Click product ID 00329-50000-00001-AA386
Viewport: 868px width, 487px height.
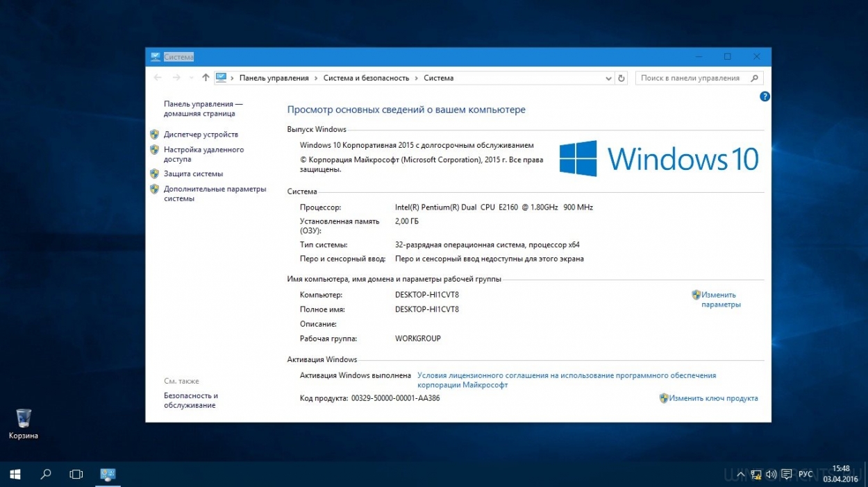coord(395,398)
